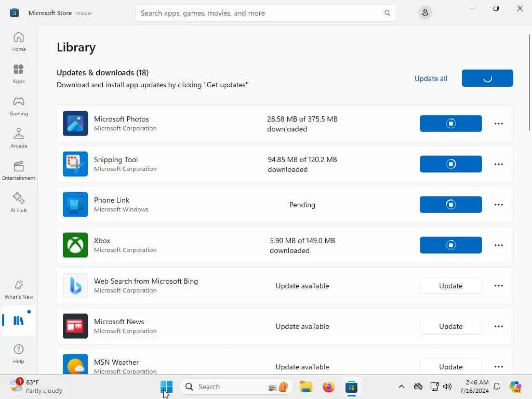Click the Update all link
Image resolution: width=532 pixels, height=399 pixels.
click(x=431, y=78)
